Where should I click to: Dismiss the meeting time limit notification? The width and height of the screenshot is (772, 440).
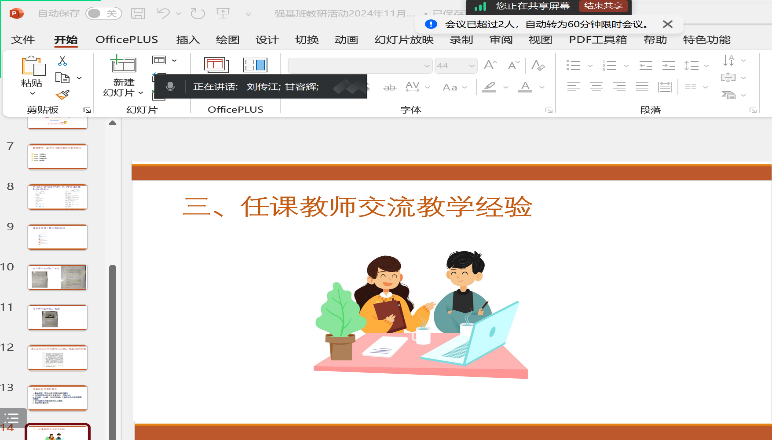[x=668, y=23]
